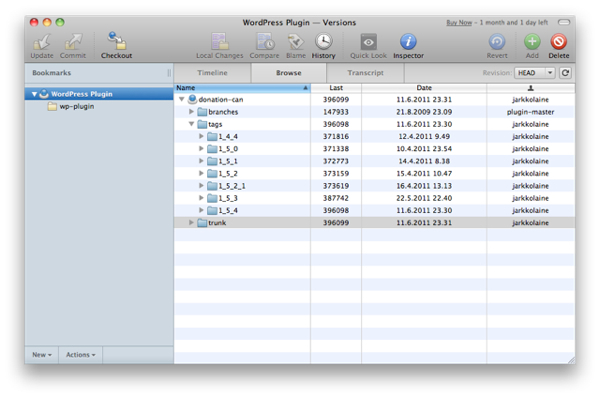Click date 21.8.2009 23.09
This screenshot has width=600, height=398.
424,112
